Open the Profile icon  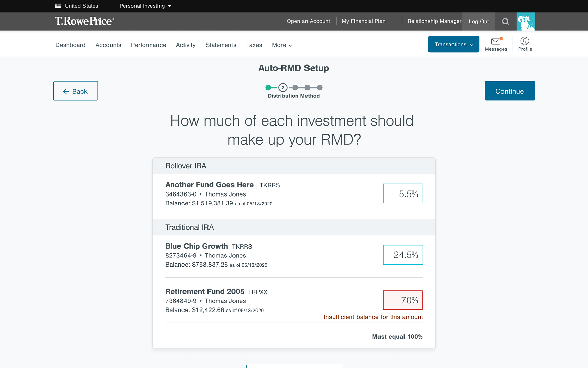coord(525,41)
